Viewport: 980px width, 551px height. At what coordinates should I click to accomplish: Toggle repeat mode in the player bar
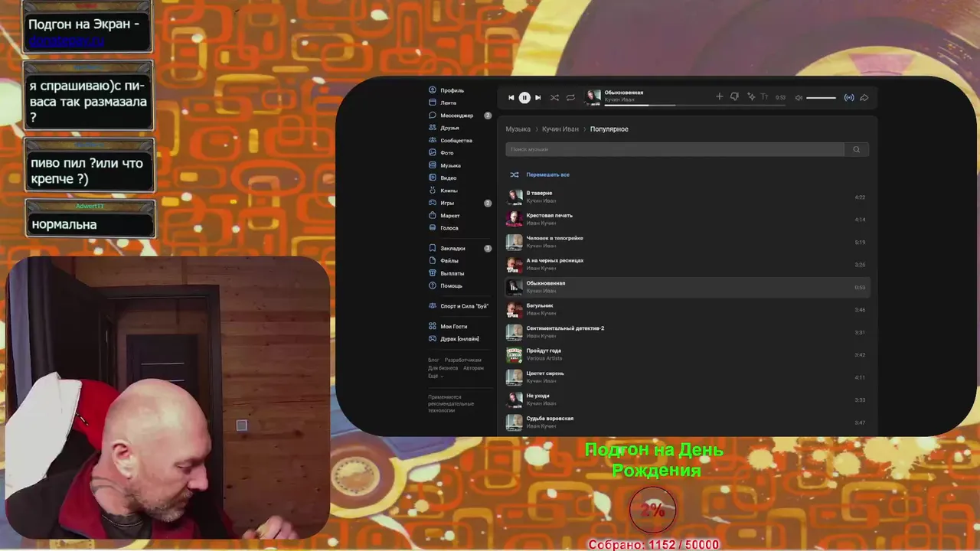[x=570, y=97]
